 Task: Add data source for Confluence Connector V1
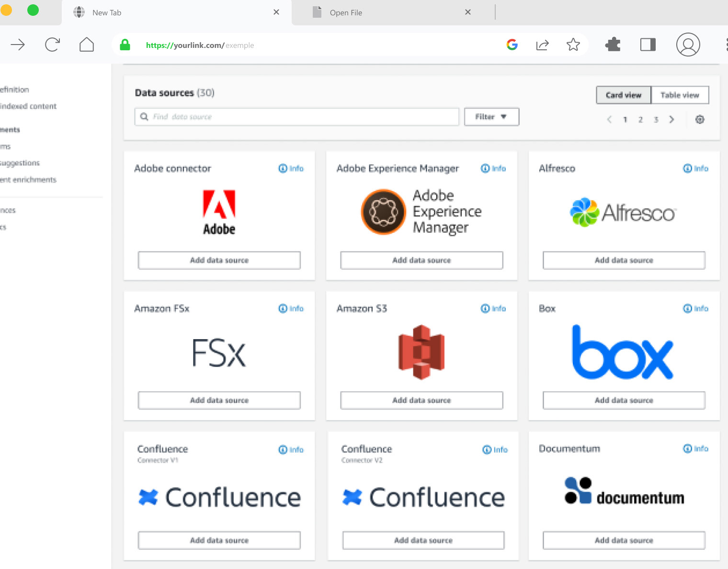(x=219, y=540)
